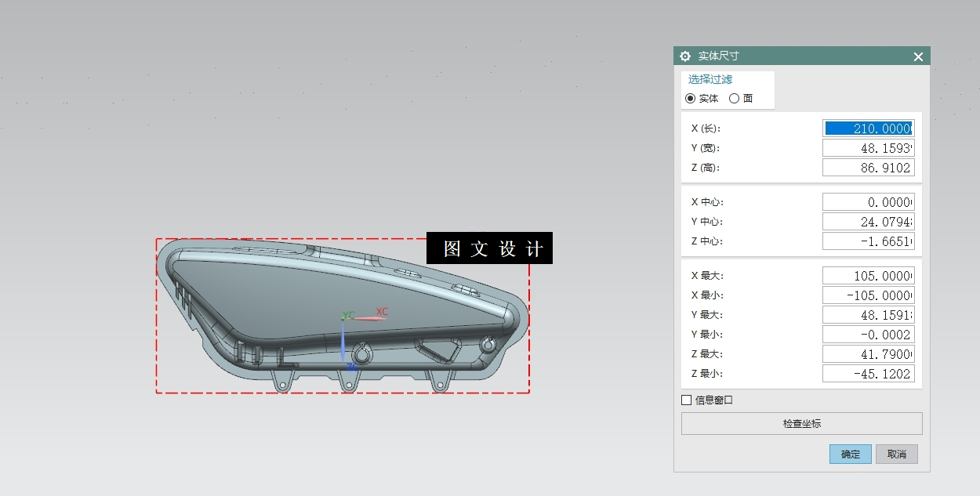Click the 选择过滤 label
Viewport: 980px width, 496px height.
(710, 79)
